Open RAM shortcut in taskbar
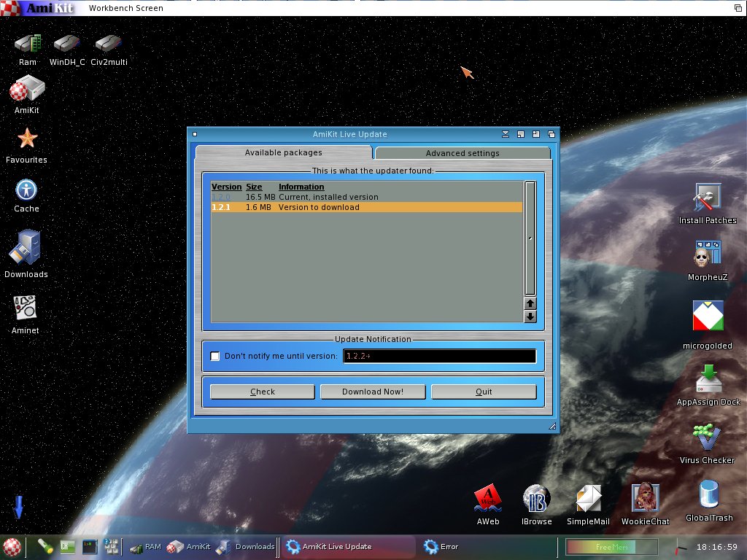The height and width of the screenshot is (560, 747). coord(145,547)
